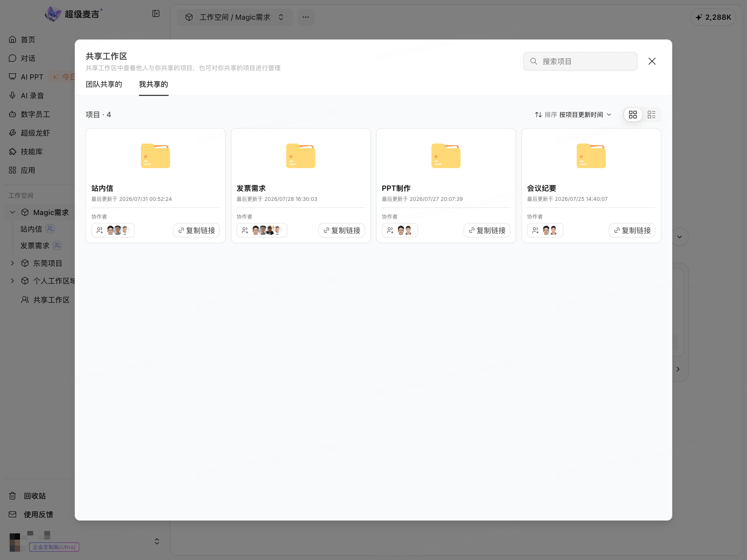Copy link for PPT制作 project
The width and height of the screenshot is (747, 560).
[487, 230]
